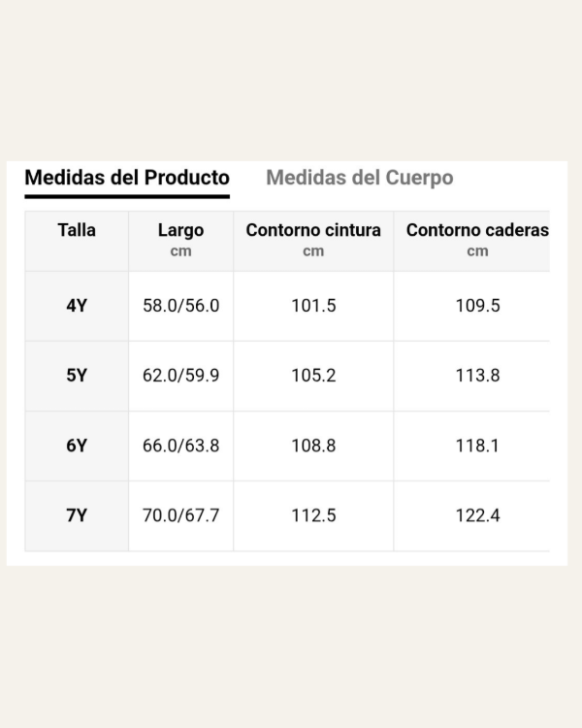Select the 66.0/63.8 length value
Screen dimensions: 582x728
pyautogui.click(x=181, y=446)
